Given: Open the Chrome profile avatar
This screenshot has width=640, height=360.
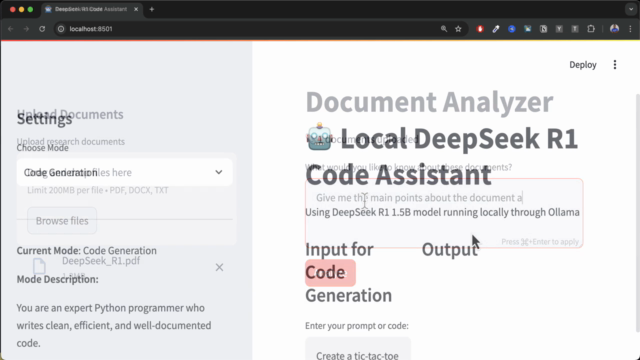Looking at the screenshot, I should [614, 29].
